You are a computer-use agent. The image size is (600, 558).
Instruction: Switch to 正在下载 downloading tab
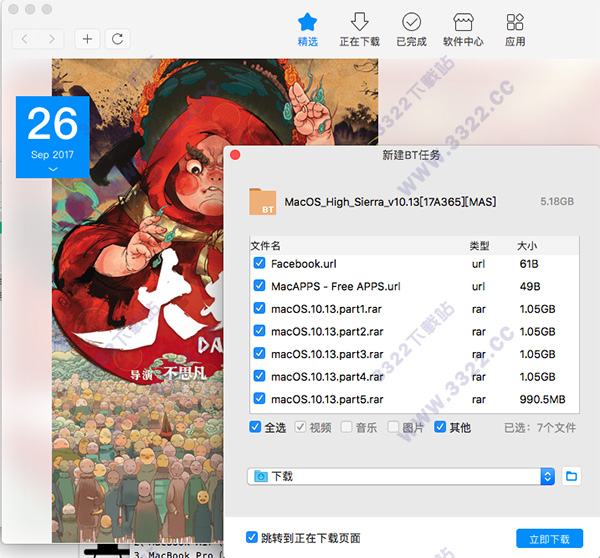[x=359, y=30]
